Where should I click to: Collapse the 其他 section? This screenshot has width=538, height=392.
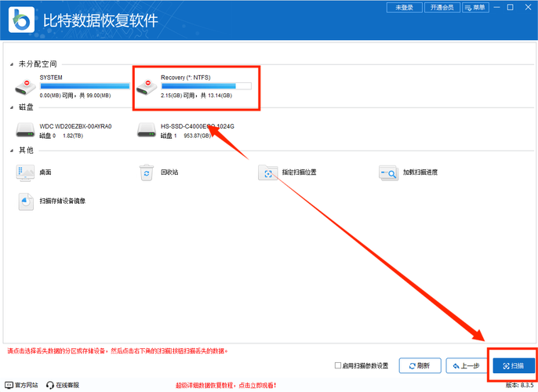point(12,151)
